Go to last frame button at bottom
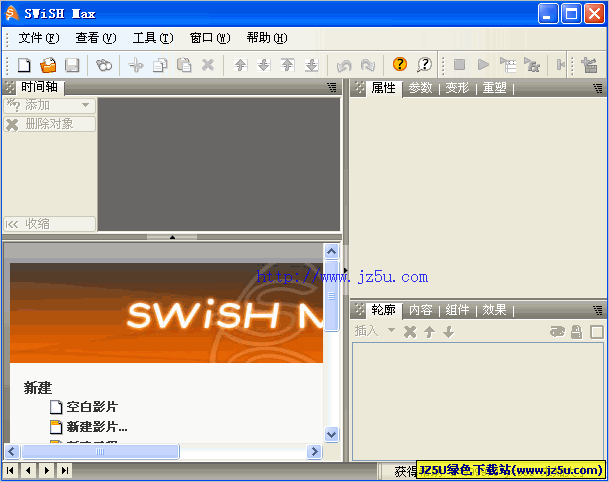The image size is (609, 482). [x=65, y=470]
